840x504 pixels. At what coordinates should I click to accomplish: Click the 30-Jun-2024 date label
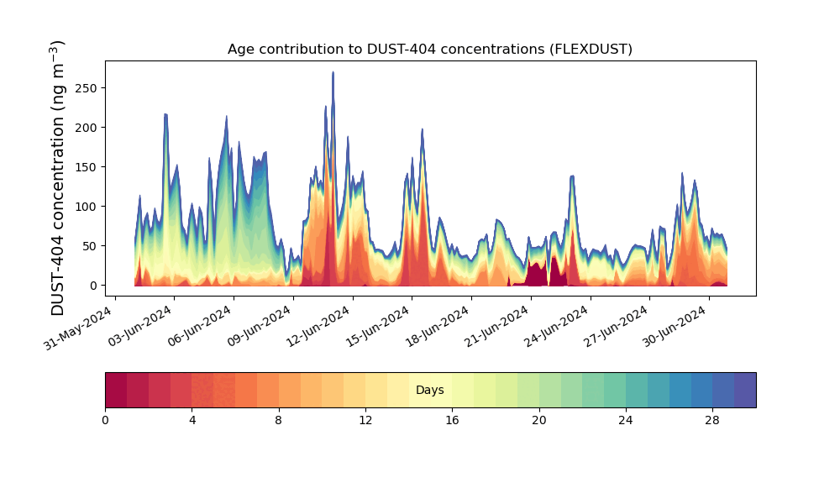675,326
